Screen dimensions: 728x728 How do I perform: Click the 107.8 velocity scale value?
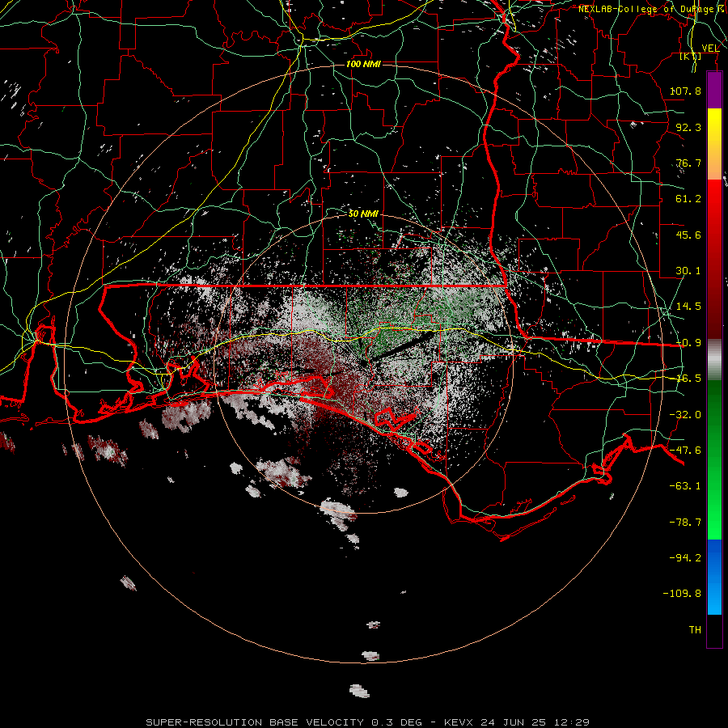coord(686,91)
